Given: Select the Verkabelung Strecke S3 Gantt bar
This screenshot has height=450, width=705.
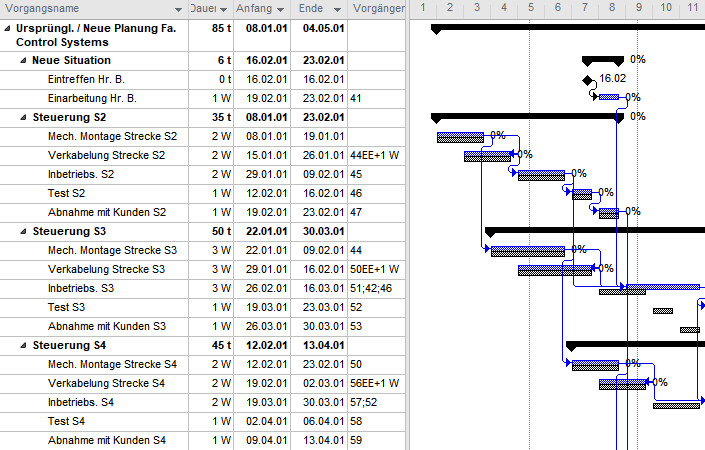Looking at the screenshot, I should click(x=554, y=270).
